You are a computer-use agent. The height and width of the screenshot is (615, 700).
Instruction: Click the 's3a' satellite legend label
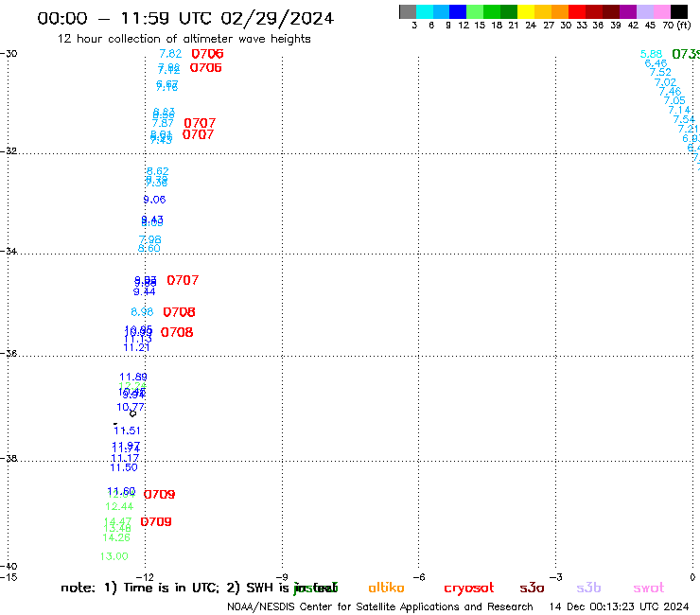click(x=532, y=588)
